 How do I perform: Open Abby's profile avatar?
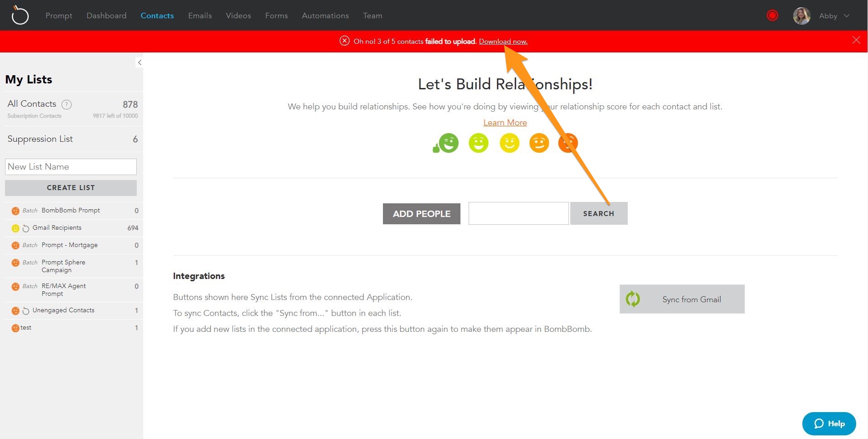pyautogui.click(x=801, y=15)
